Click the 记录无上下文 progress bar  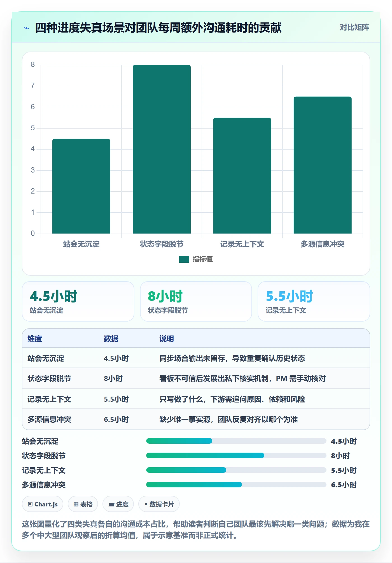[x=236, y=470]
